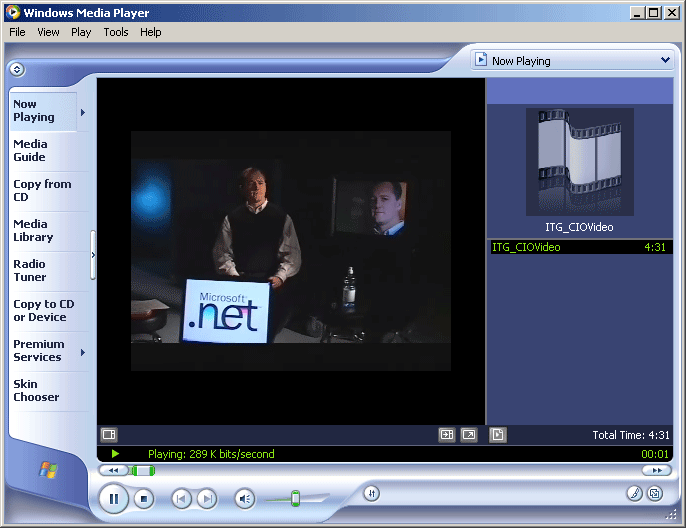The height and width of the screenshot is (528, 686).
Task: Expand the Premium Services arrow
Action: click(83, 352)
